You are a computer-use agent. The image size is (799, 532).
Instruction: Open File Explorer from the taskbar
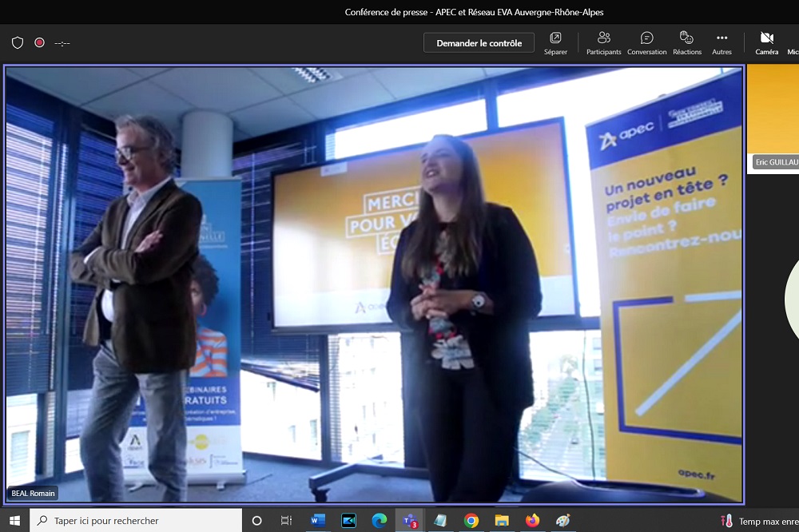coord(502,520)
